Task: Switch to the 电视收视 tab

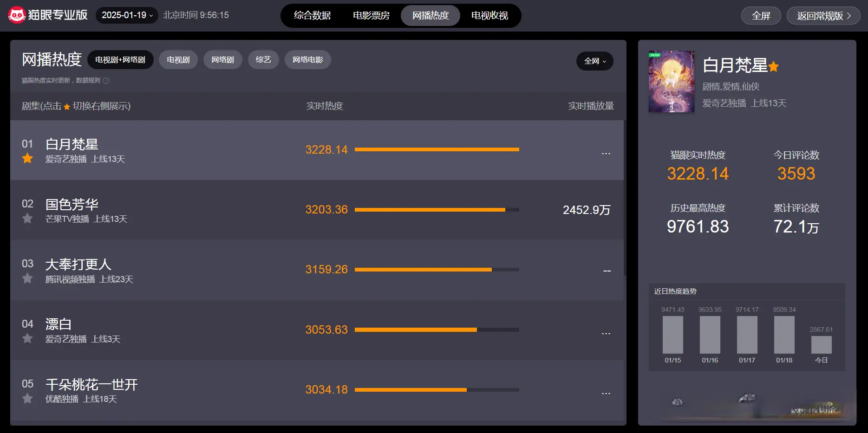Action: [489, 15]
